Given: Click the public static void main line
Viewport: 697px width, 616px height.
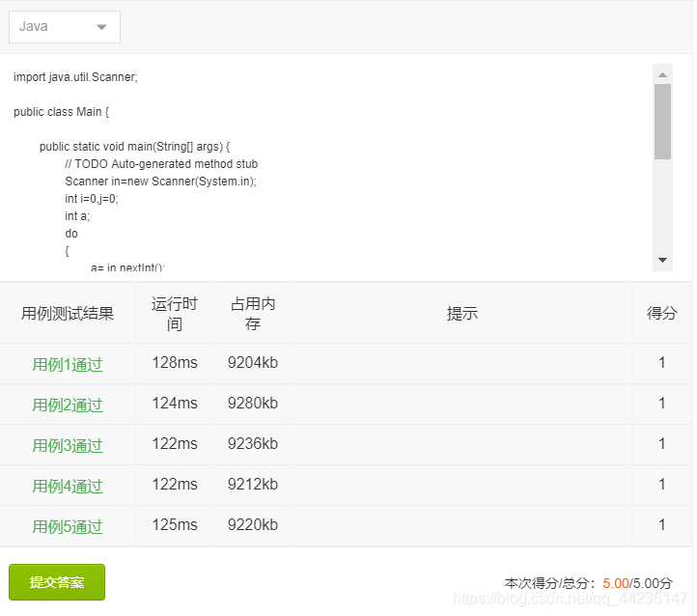Looking at the screenshot, I should 135,147.
